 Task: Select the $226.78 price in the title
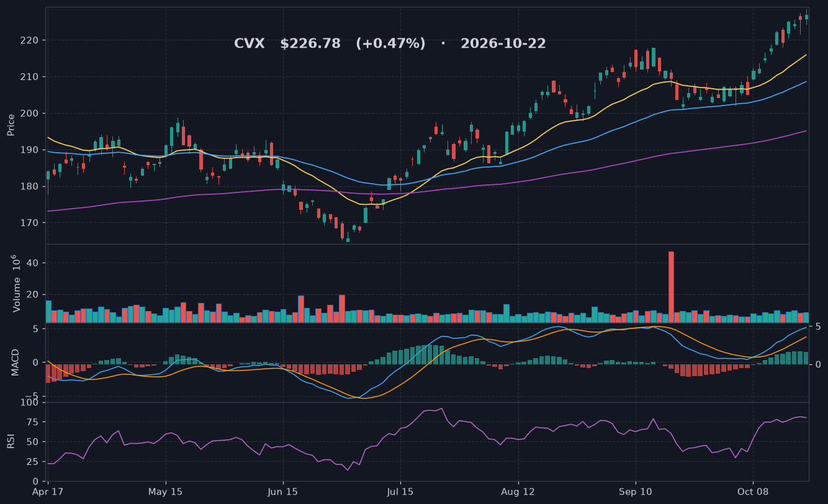(x=310, y=44)
